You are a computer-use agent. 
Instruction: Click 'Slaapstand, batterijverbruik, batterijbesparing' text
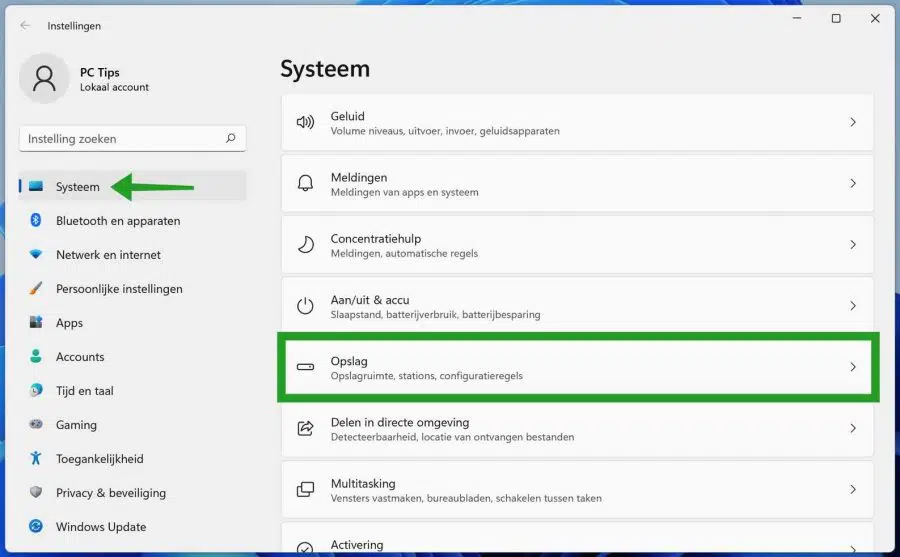tap(435, 315)
